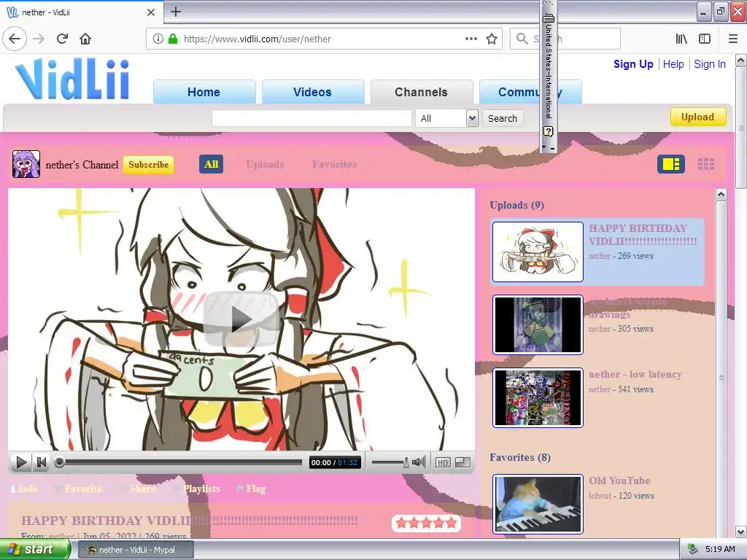Open the browser library icon
747x560 pixels.
pos(681,39)
